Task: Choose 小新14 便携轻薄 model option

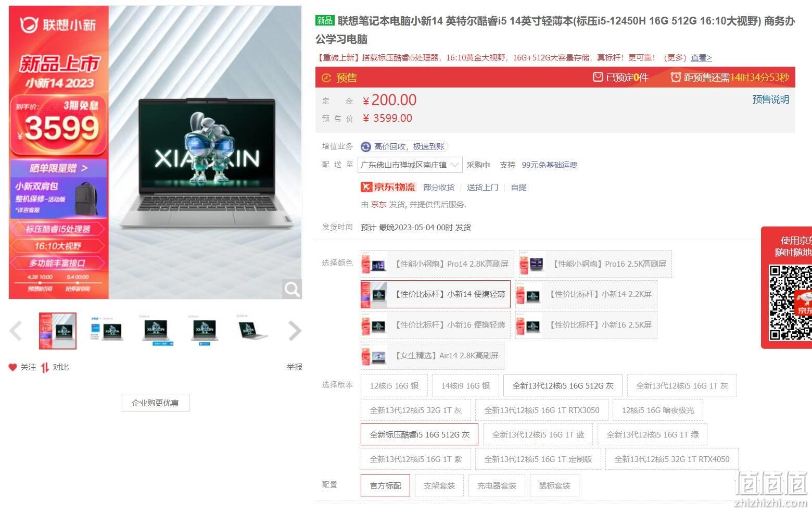Action: coord(436,294)
